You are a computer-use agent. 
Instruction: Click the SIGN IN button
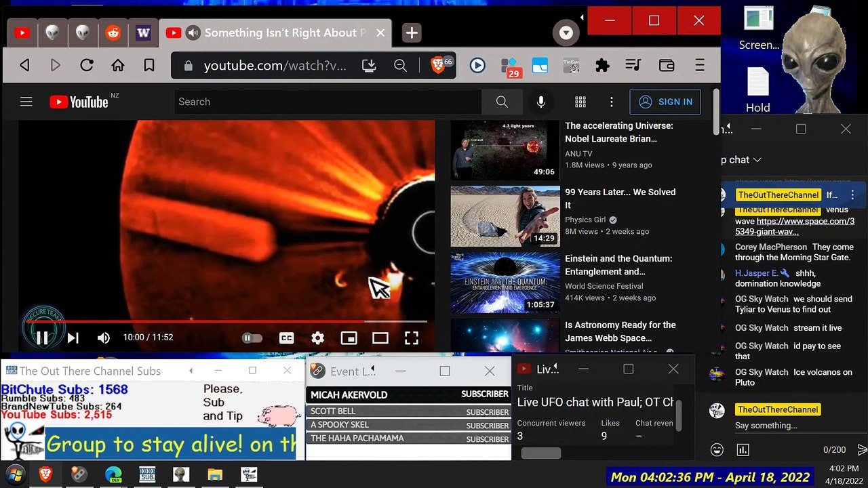click(x=665, y=102)
